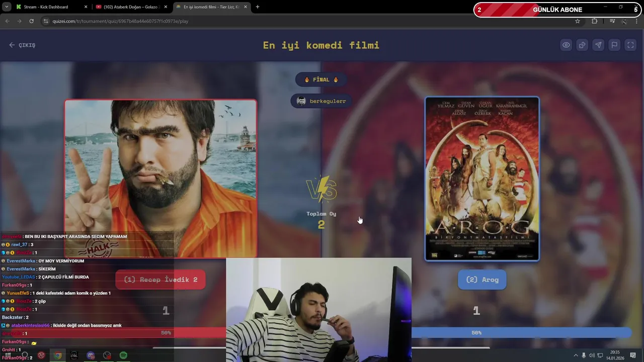
Task: Select the En iyi komedi filmi tab
Action: pos(211,7)
